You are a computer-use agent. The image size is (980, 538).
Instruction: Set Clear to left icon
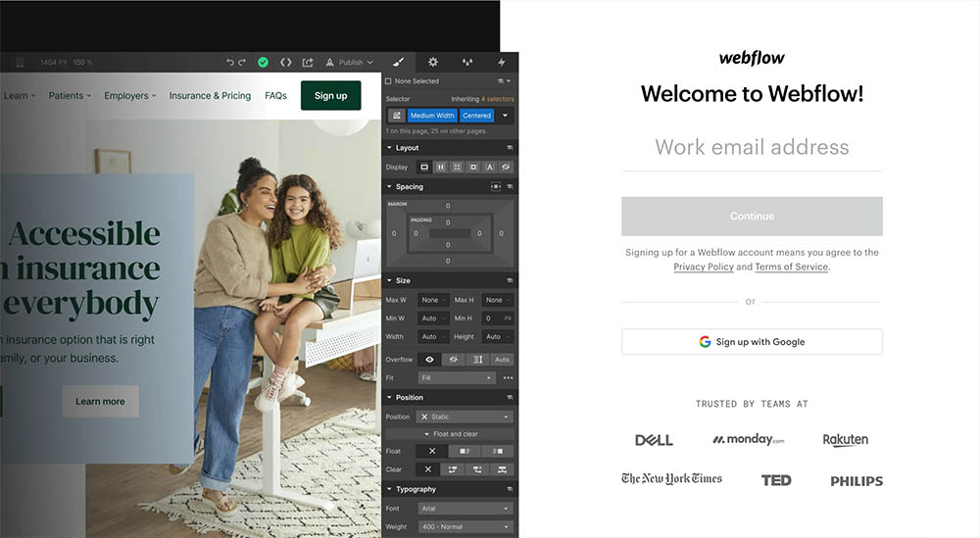pyautogui.click(x=453, y=469)
